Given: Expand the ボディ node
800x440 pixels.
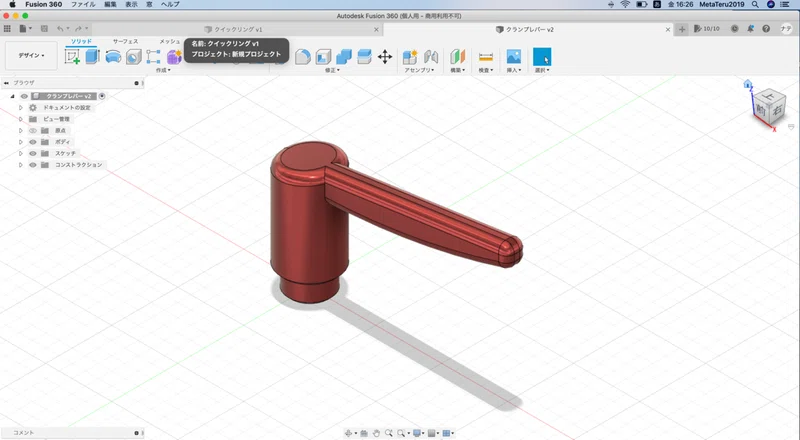Looking at the screenshot, I should click(20, 142).
